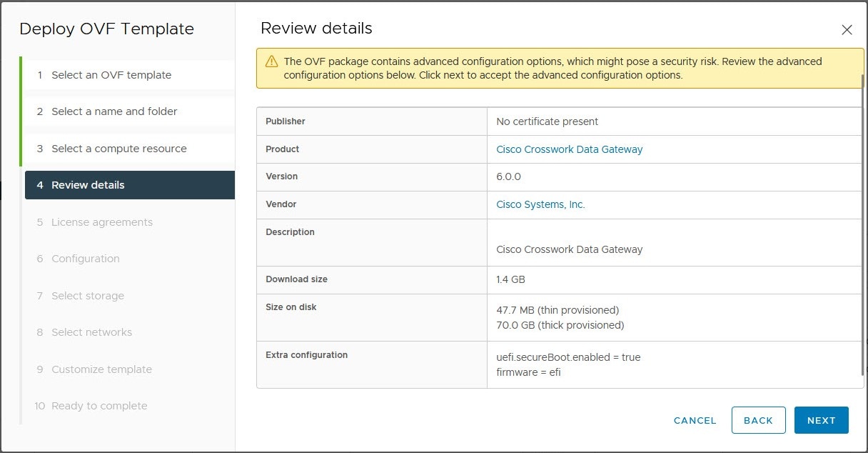Click the uefi.secureBoot.enabled extra configuration text
868x453 pixels.
(x=568, y=357)
